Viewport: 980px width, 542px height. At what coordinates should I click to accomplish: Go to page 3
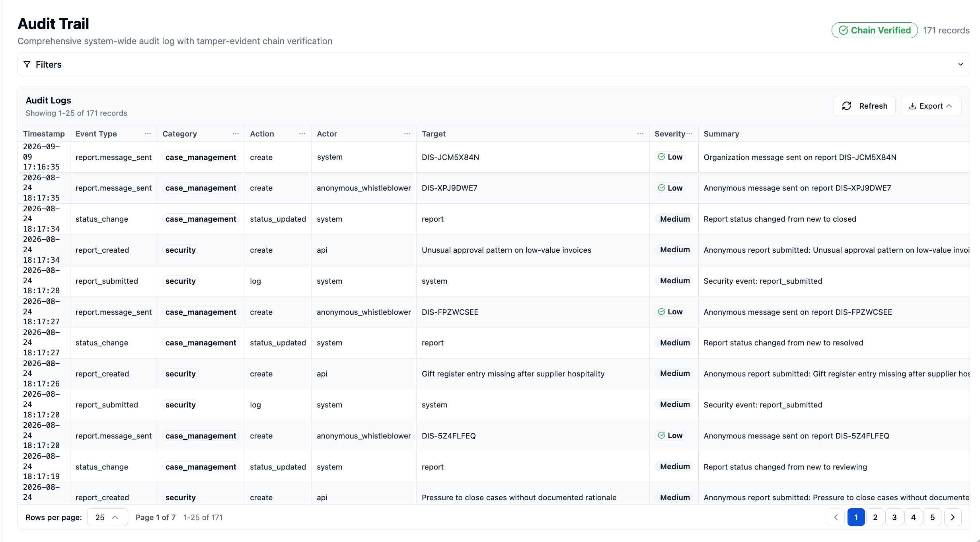click(x=894, y=517)
